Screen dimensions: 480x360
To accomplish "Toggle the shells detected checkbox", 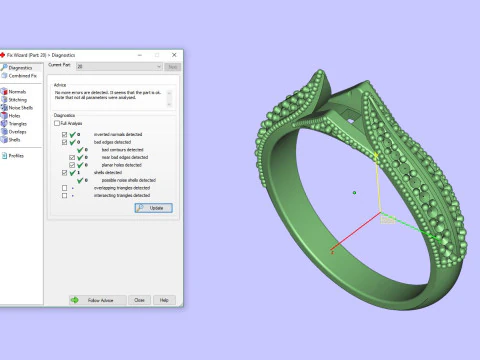I will [x=64, y=173].
